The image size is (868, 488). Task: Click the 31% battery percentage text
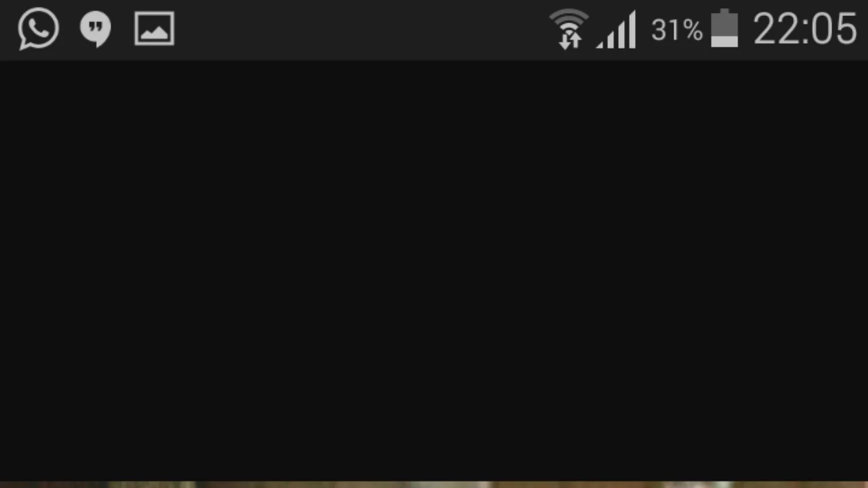(677, 30)
